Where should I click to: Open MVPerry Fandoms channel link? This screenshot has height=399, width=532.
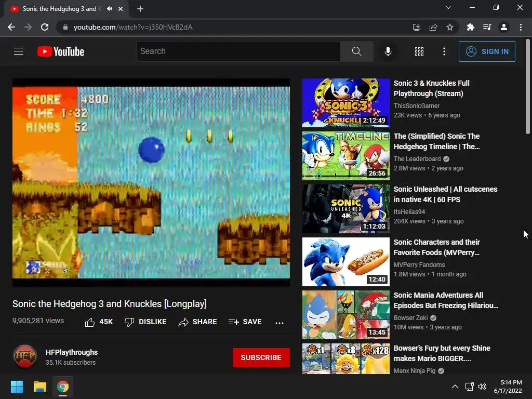(x=419, y=264)
